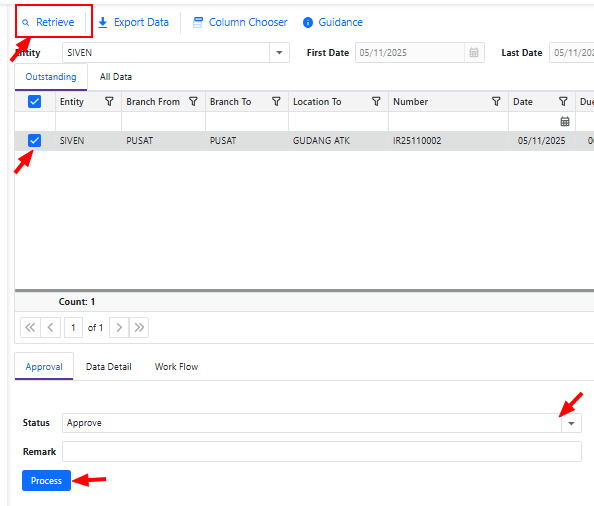The image size is (594, 506).
Task: Open the First Date calendar picker
Action: (474, 53)
